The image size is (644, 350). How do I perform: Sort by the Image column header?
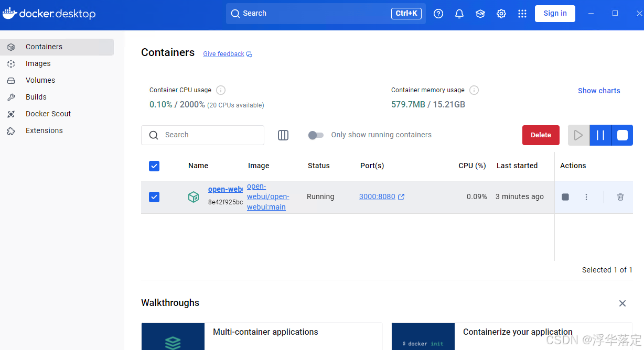click(259, 166)
